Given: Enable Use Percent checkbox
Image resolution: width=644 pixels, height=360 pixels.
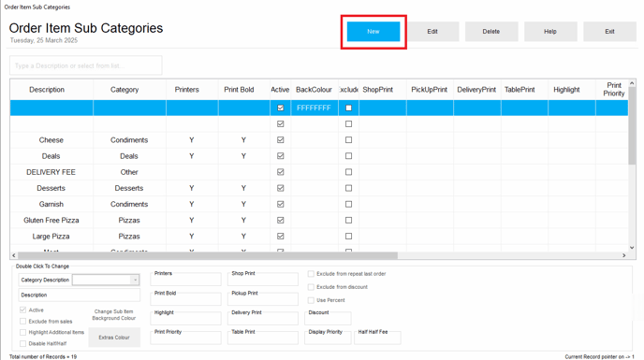Looking at the screenshot, I should pyautogui.click(x=311, y=300).
